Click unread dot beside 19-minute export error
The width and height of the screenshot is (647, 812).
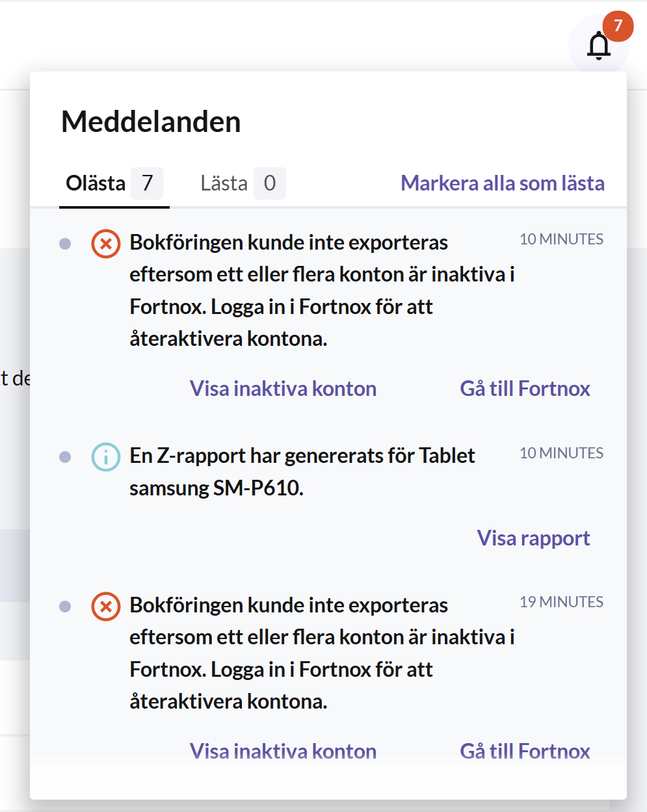(x=65, y=607)
